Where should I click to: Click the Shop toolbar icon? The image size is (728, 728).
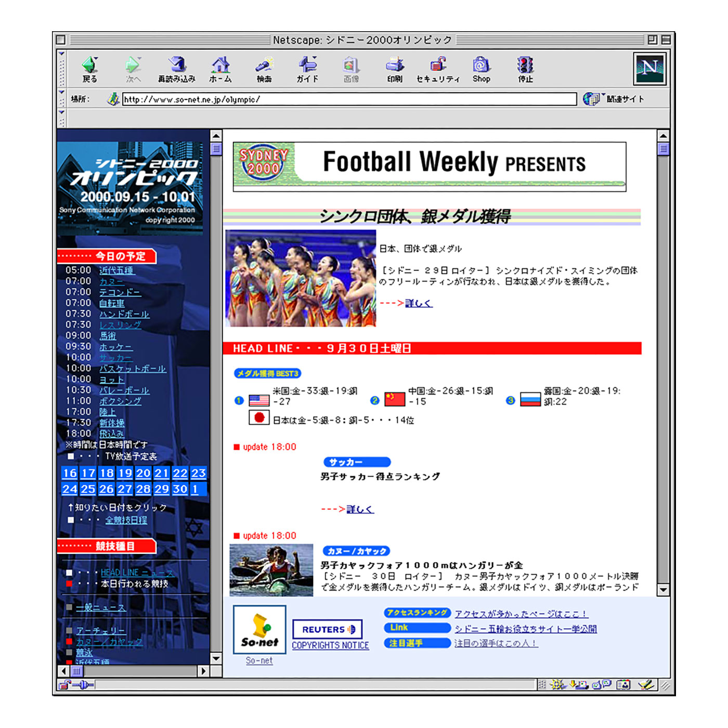tap(481, 69)
